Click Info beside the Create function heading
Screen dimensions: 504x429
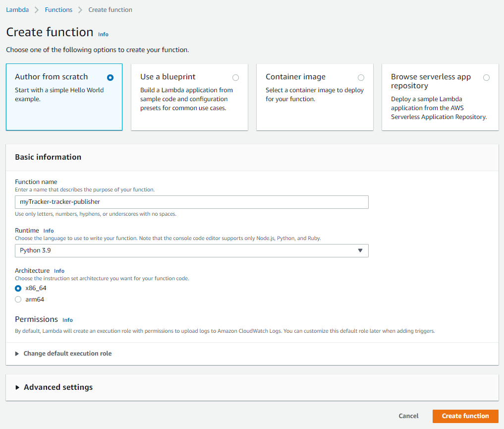pyautogui.click(x=103, y=34)
